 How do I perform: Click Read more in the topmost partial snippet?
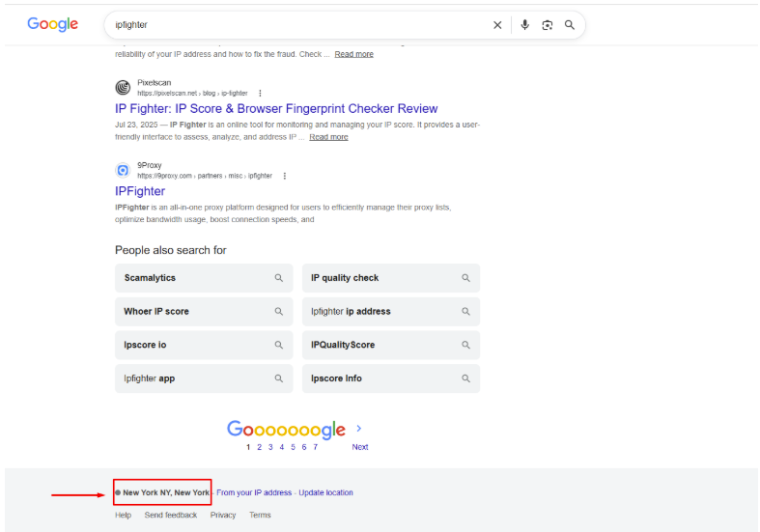[x=353, y=54]
